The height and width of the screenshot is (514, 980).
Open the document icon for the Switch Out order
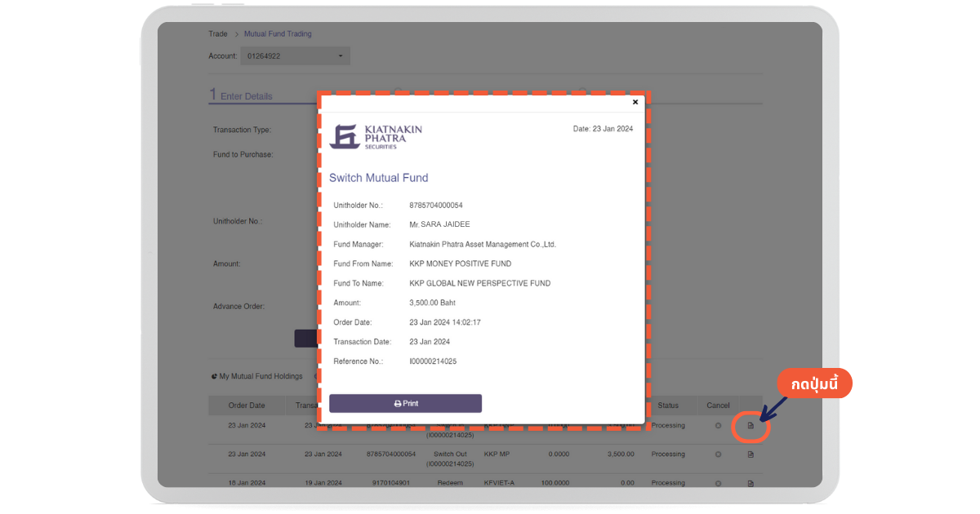(751, 454)
